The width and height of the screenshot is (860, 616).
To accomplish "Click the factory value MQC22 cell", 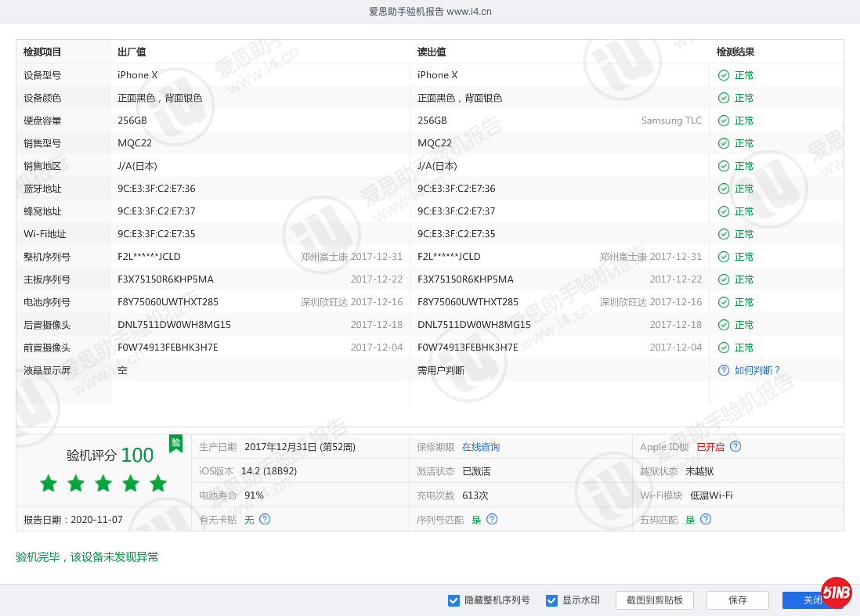I will [x=135, y=143].
